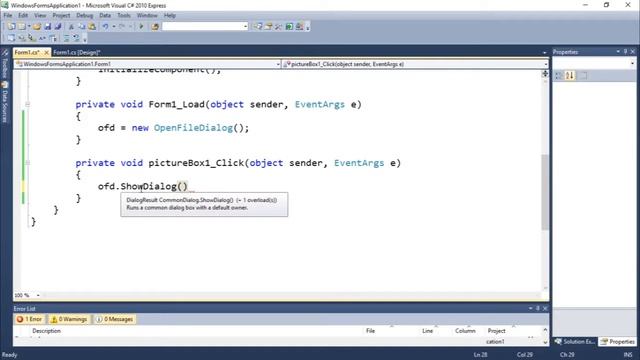This screenshot has height=360, width=640.
Task: Click the first icon in second toolbar row
Action: click(x=11, y=38)
